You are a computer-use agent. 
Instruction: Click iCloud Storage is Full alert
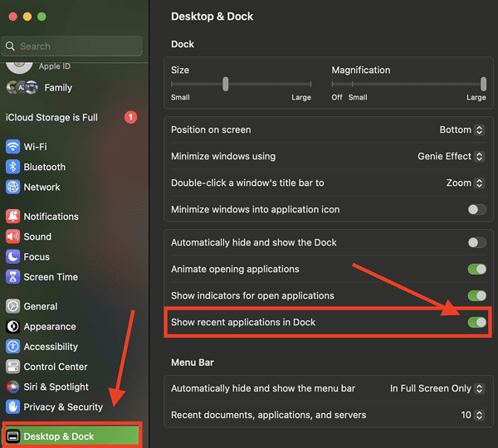click(51, 118)
